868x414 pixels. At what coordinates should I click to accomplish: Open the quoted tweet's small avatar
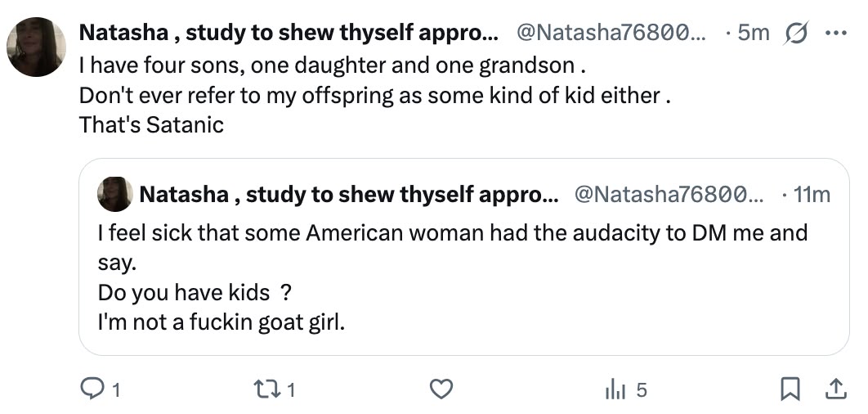tap(115, 195)
